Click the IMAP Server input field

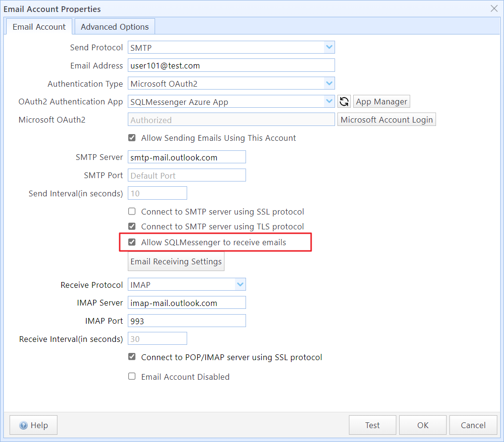[x=187, y=303]
